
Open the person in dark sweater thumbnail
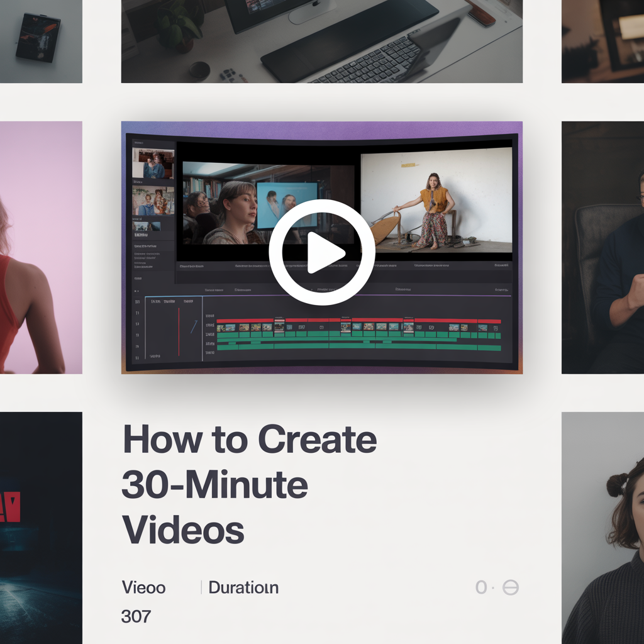pos(602,247)
